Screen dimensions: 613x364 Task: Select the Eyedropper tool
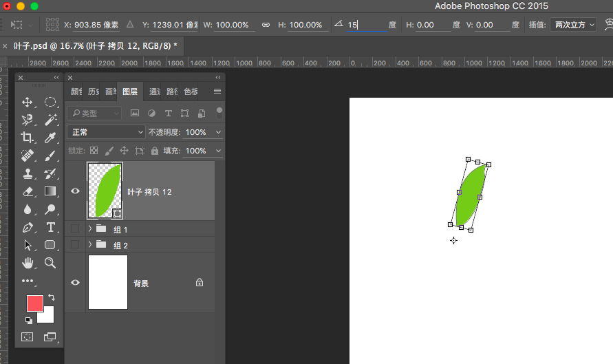tap(50, 137)
